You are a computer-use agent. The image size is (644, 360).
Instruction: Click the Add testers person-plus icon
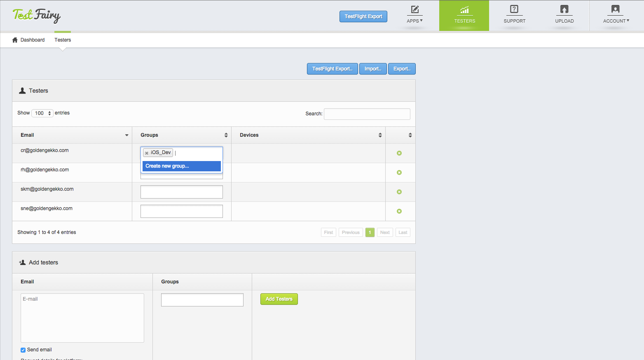pyautogui.click(x=22, y=262)
